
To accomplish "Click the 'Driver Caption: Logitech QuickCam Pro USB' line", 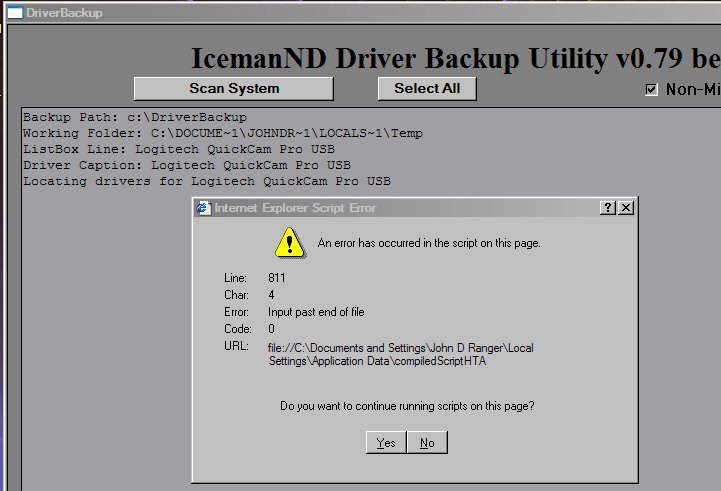I will [187, 165].
